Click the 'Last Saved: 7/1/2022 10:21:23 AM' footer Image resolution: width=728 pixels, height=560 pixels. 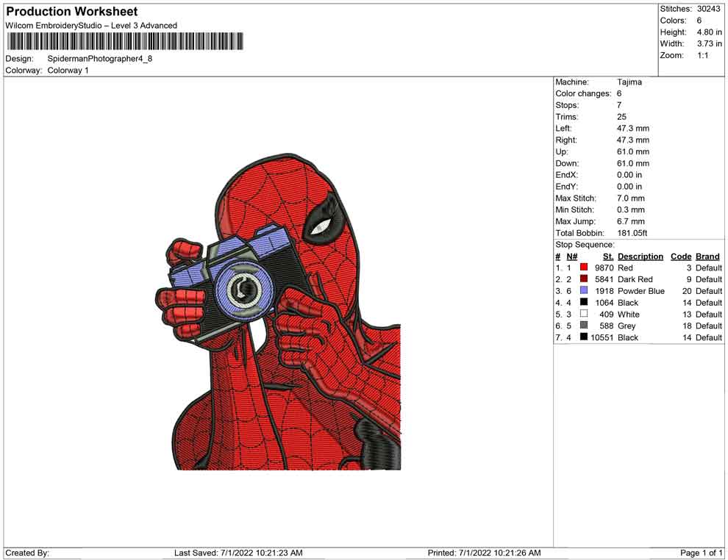click(238, 553)
